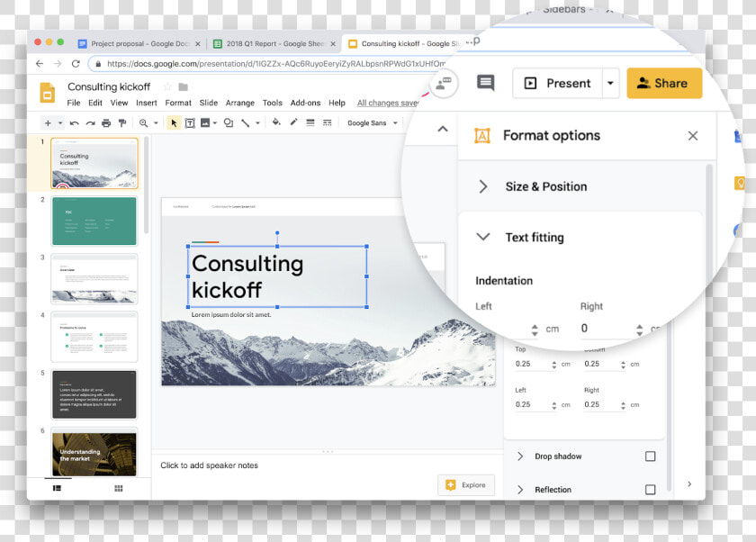756x542 pixels.
Task: Select the paint format tool
Action: pos(122,123)
